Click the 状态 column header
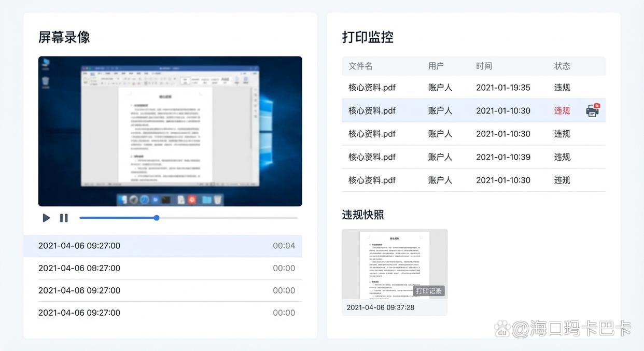This screenshot has width=644, height=351. coord(561,66)
